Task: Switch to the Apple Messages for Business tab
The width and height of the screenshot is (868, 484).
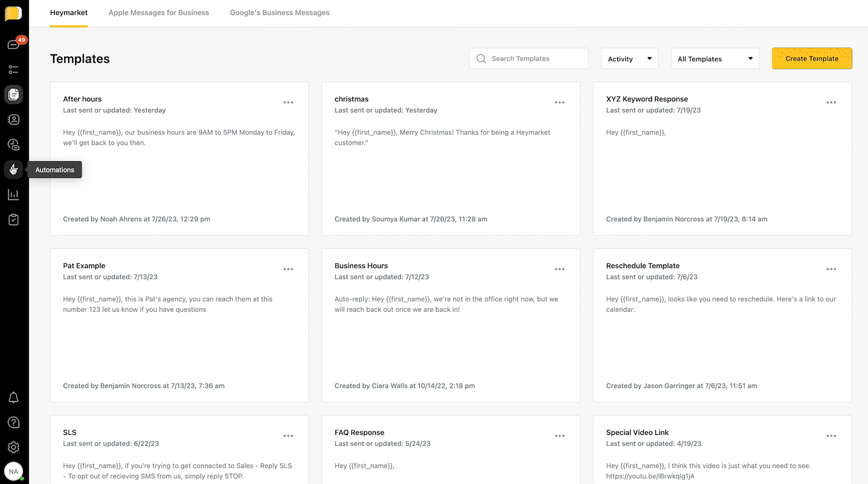Action: click(x=158, y=12)
